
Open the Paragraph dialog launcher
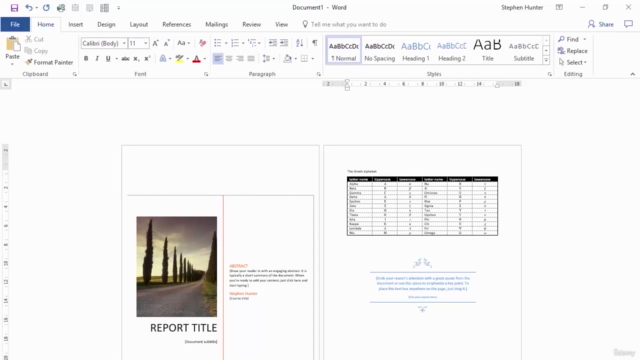tap(318, 74)
